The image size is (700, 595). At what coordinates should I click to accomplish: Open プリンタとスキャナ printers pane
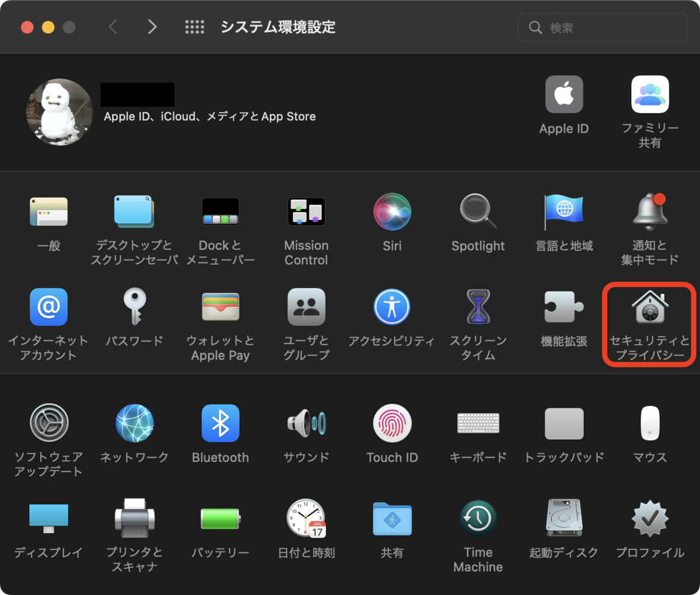click(134, 518)
